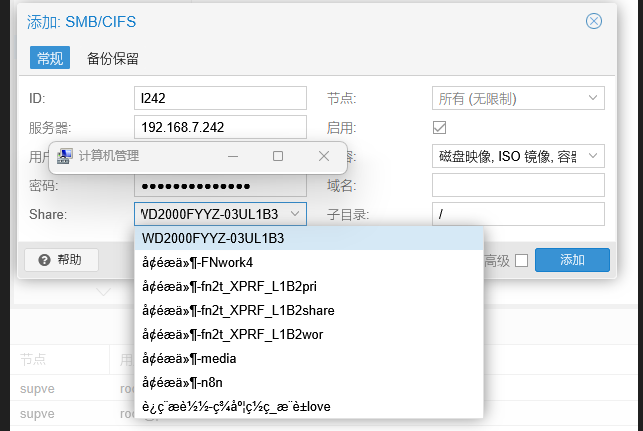Switch to the 常规 tab
This screenshot has height=431, width=643.
pos(50,58)
